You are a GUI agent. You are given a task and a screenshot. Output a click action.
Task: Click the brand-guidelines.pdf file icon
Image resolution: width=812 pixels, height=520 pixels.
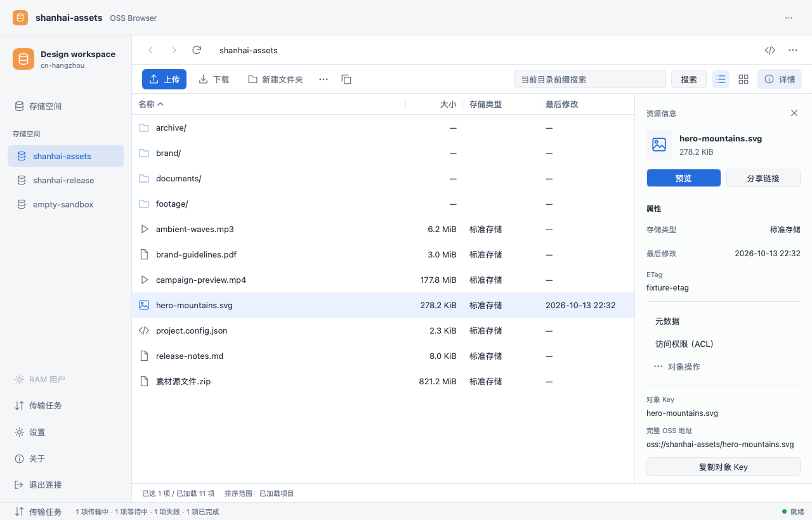point(144,254)
